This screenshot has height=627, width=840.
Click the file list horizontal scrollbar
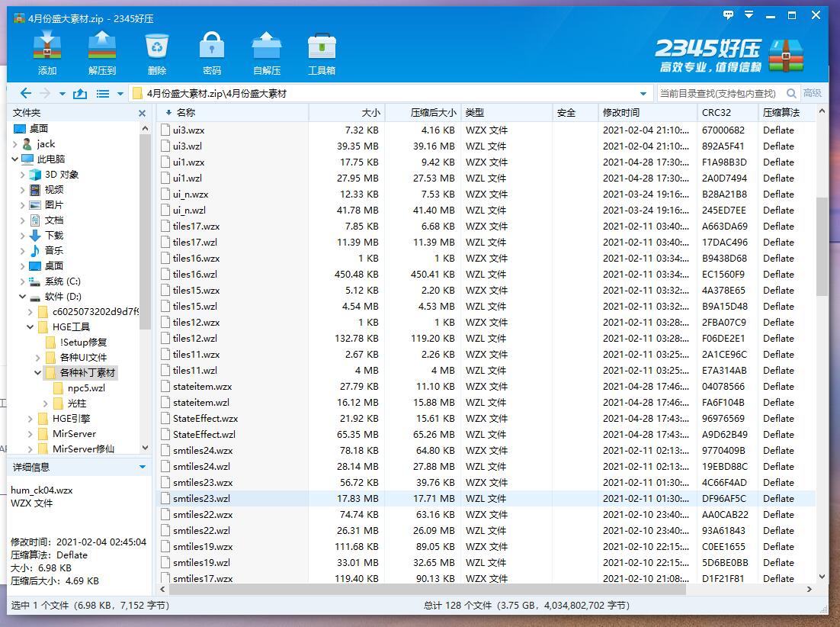click(x=428, y=590)
